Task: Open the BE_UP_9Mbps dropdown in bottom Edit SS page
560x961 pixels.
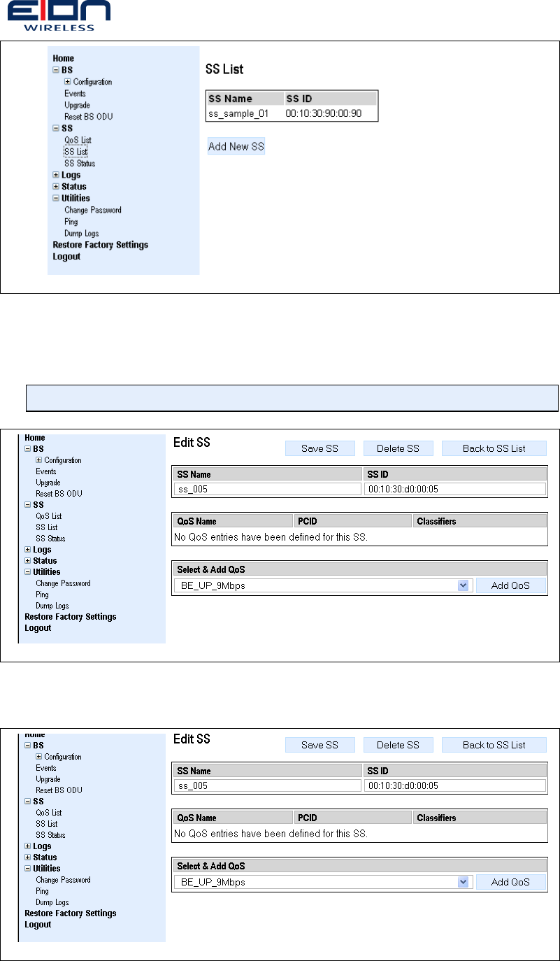Action: [x=463, y=882]
